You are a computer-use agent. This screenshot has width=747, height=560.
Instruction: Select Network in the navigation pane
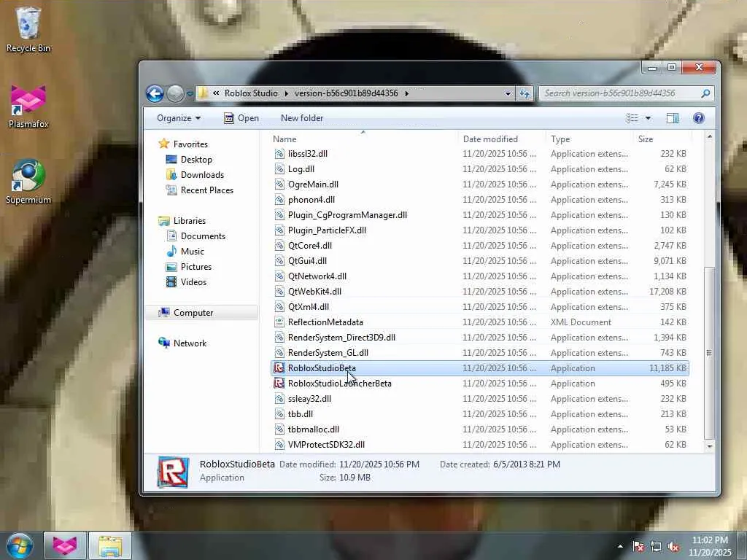(190, 343)
